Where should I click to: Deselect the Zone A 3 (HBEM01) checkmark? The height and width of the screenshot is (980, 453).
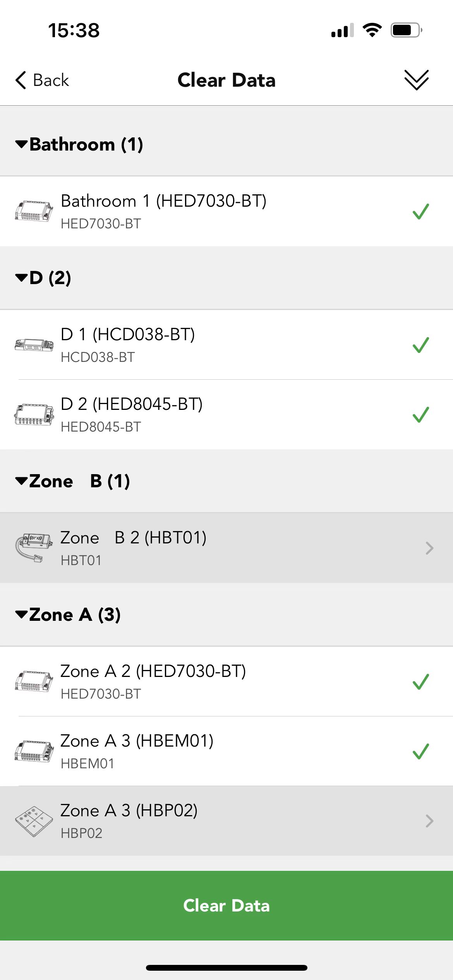tap(421, 751)
